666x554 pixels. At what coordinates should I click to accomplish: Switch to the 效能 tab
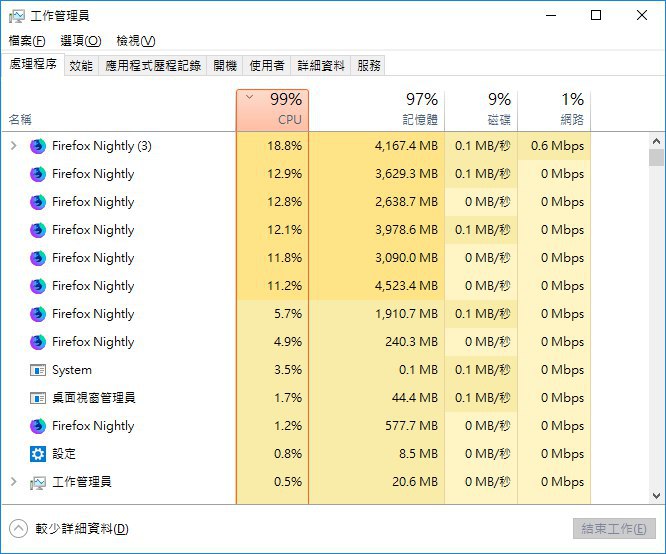[81, 65]
